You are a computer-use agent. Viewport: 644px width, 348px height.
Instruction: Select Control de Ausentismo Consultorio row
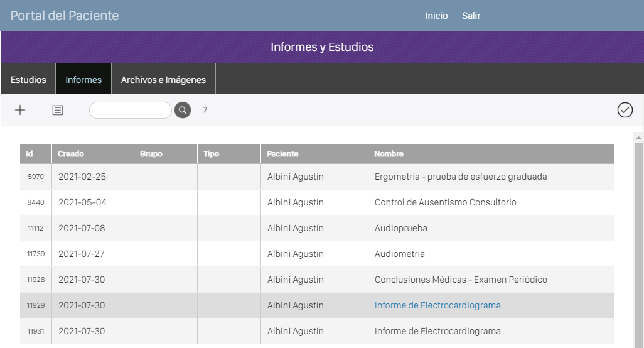[x=445, y=202]
